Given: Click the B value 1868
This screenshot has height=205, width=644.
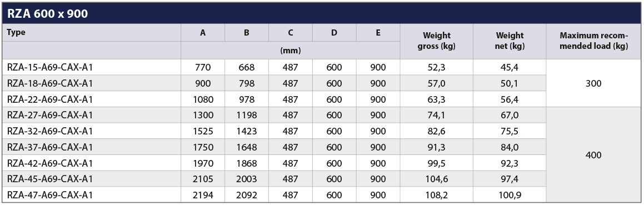Looking at the screenshot, I should [x=246, y=163].
